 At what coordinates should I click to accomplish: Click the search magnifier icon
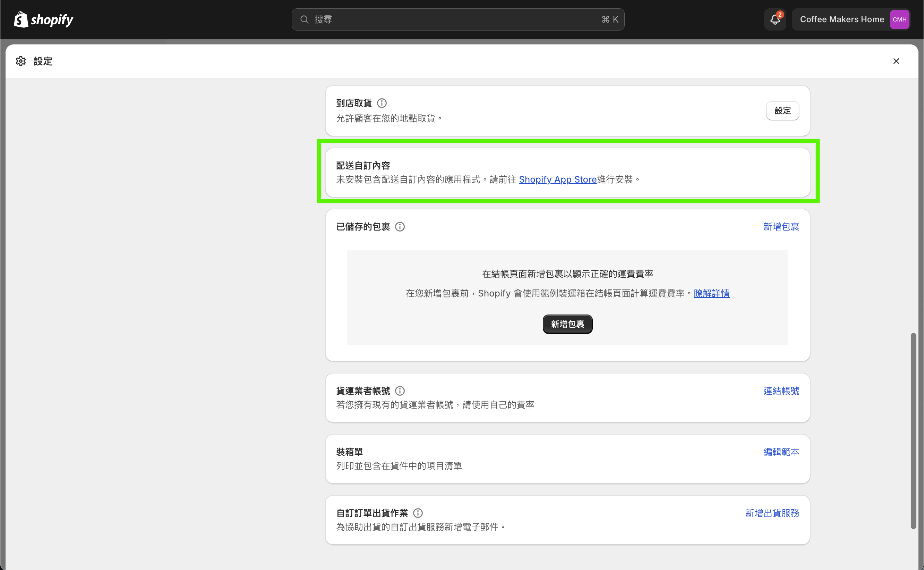click(x=305, y=19)
